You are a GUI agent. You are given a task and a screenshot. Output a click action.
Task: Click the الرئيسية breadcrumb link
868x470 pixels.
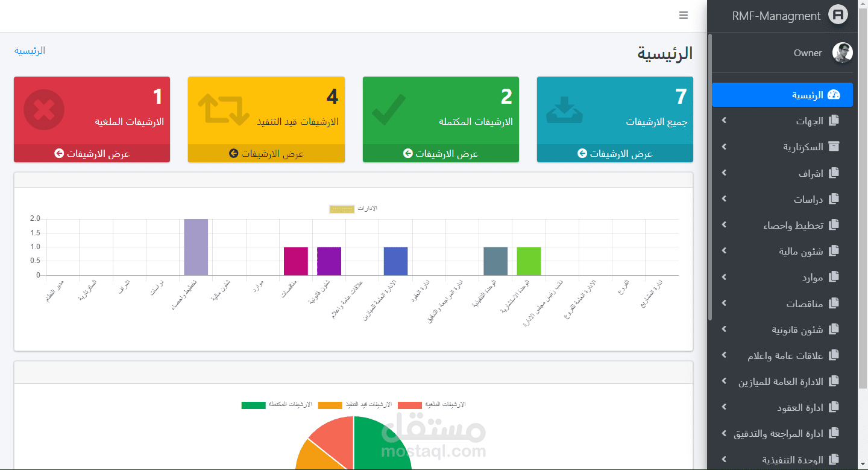point(30,51)
